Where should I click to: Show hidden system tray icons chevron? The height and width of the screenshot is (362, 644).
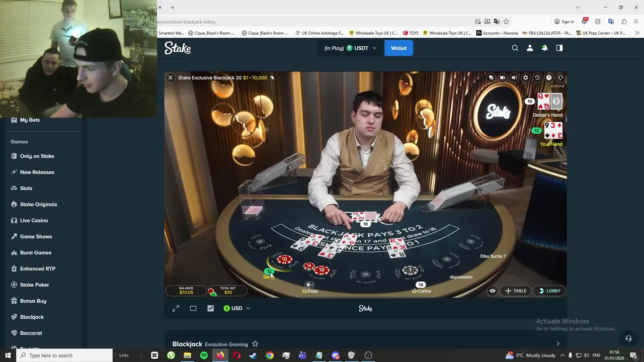[562, 355]
